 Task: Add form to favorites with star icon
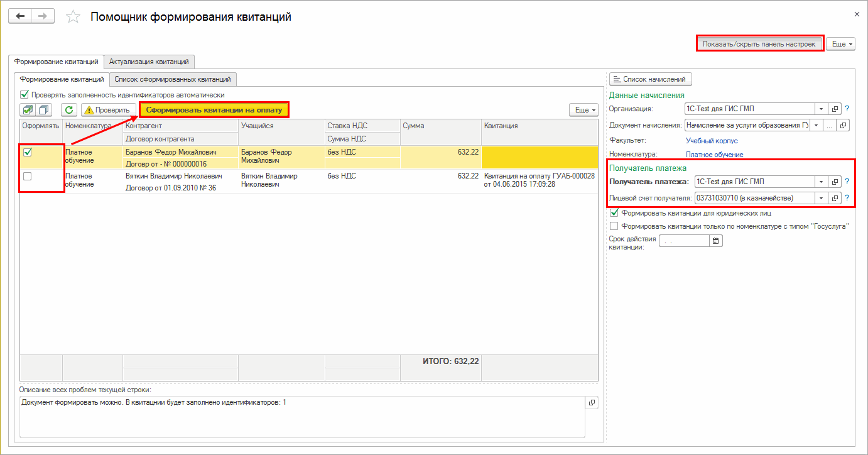coord(73,17)
